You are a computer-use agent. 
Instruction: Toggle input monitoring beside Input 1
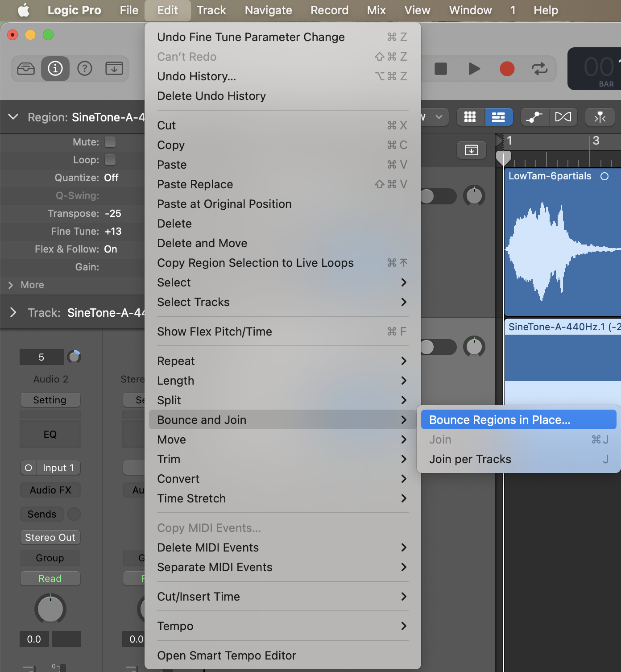click(29, 468)
